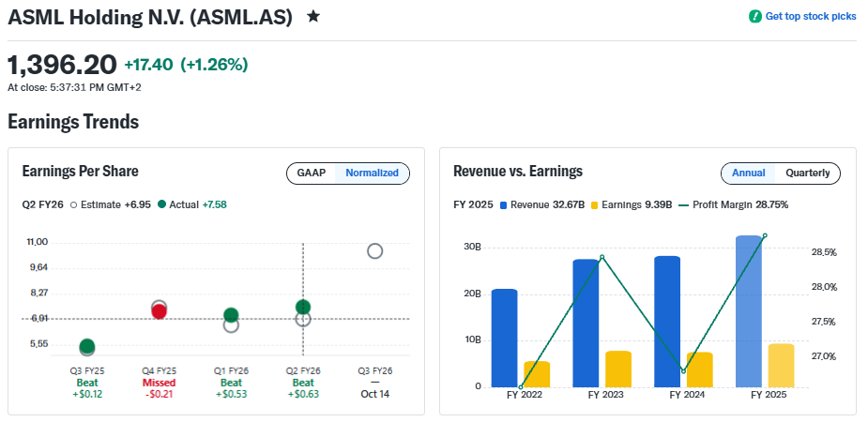868x422 pixels.
Task: Click the Earnings 9.39B legend text
Action: click(636, 204)
